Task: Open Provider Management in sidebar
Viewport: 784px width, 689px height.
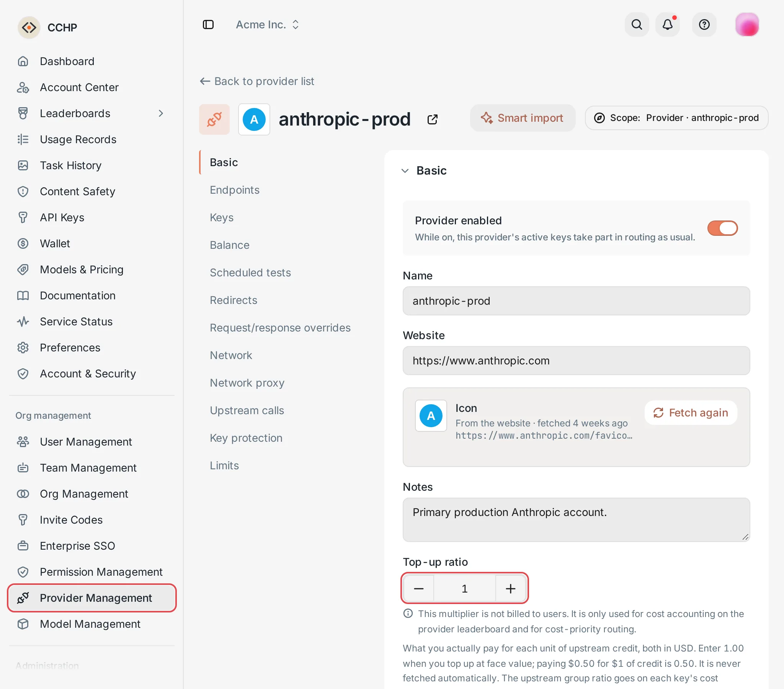Action: pos(91,598)
